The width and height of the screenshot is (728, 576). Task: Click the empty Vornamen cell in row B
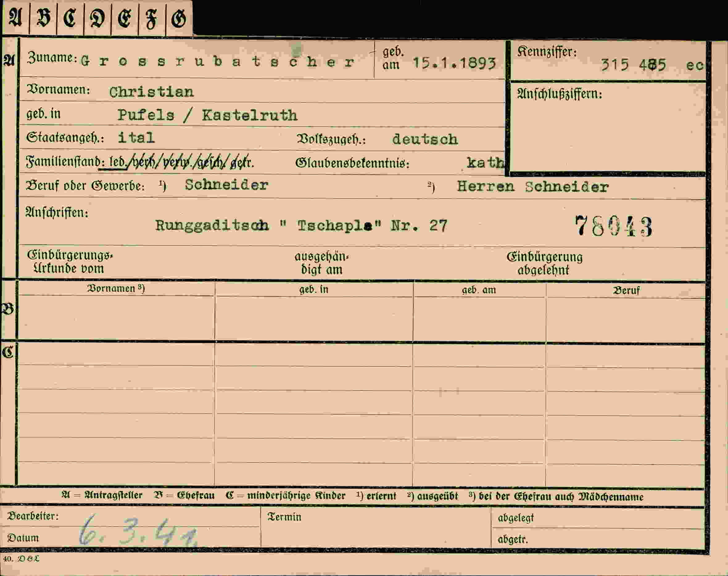116,318
